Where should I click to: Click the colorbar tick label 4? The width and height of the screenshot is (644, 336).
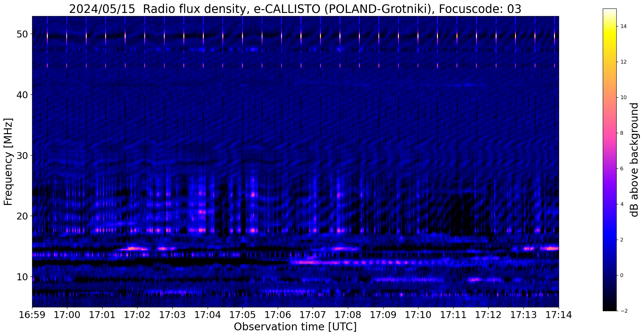coord(621,204)
